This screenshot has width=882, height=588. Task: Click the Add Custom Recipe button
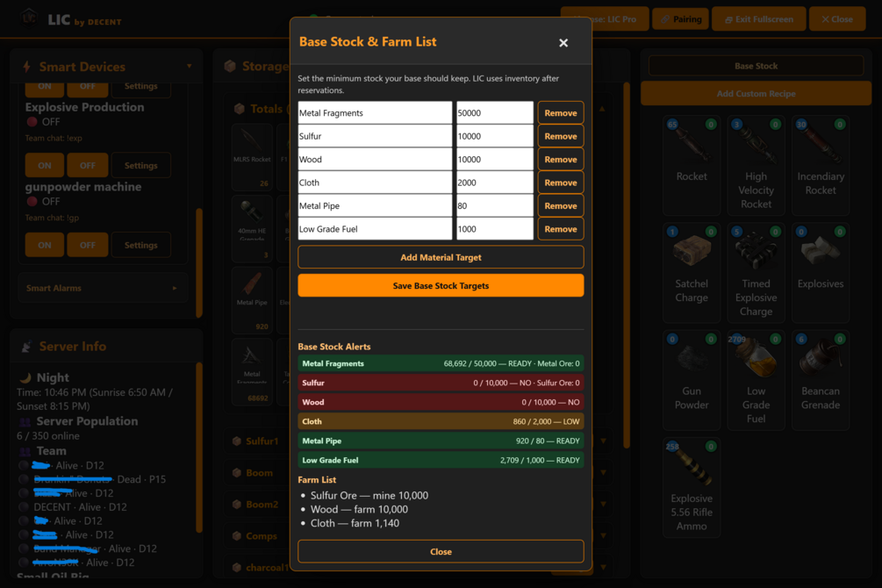(756, 93)
